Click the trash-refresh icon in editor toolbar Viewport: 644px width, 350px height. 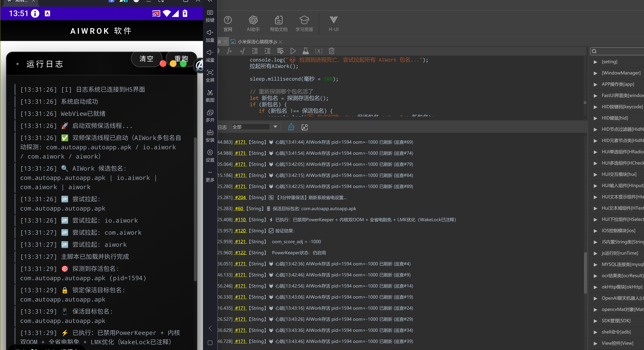[x=332, y=51]
